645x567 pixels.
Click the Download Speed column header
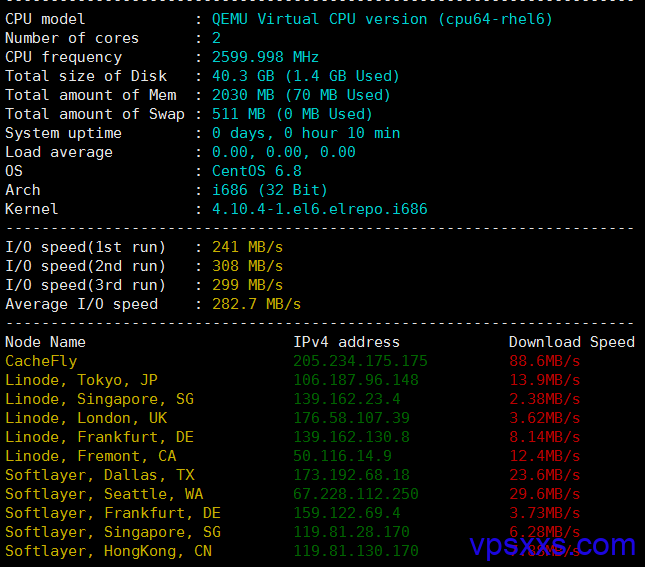pyautogui.click(x=572, y=342)
